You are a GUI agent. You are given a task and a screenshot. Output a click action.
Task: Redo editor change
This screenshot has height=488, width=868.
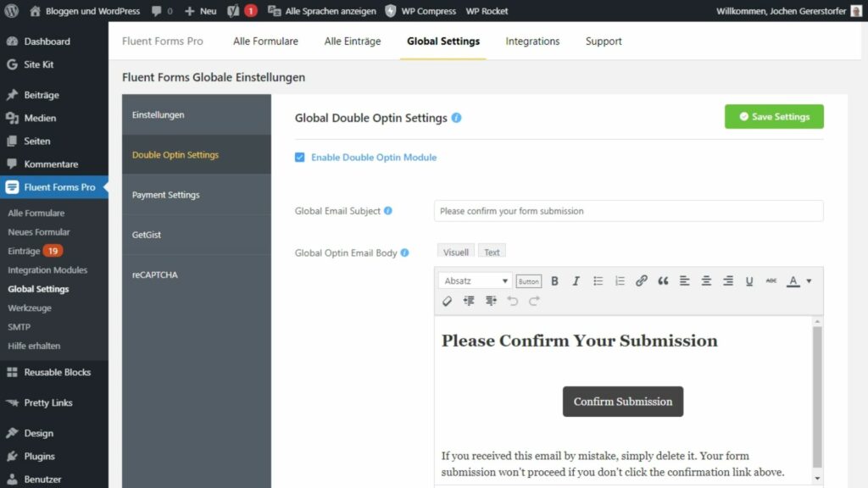tap(534, 301)
